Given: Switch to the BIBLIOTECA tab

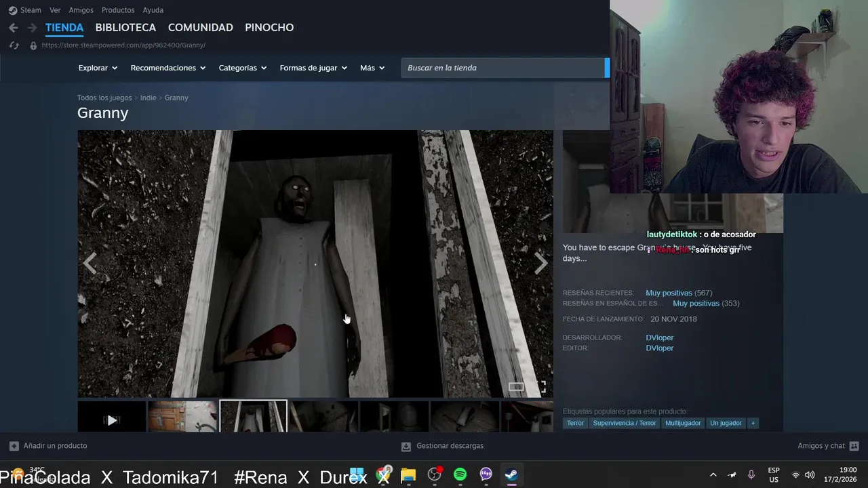Looking at the screenshot, I should pos(125,28).
